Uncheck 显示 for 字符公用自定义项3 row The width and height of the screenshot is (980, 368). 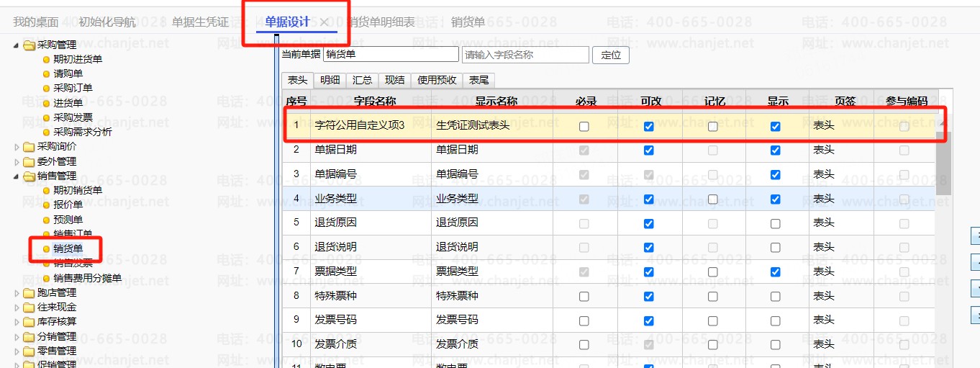click(775, 126)
